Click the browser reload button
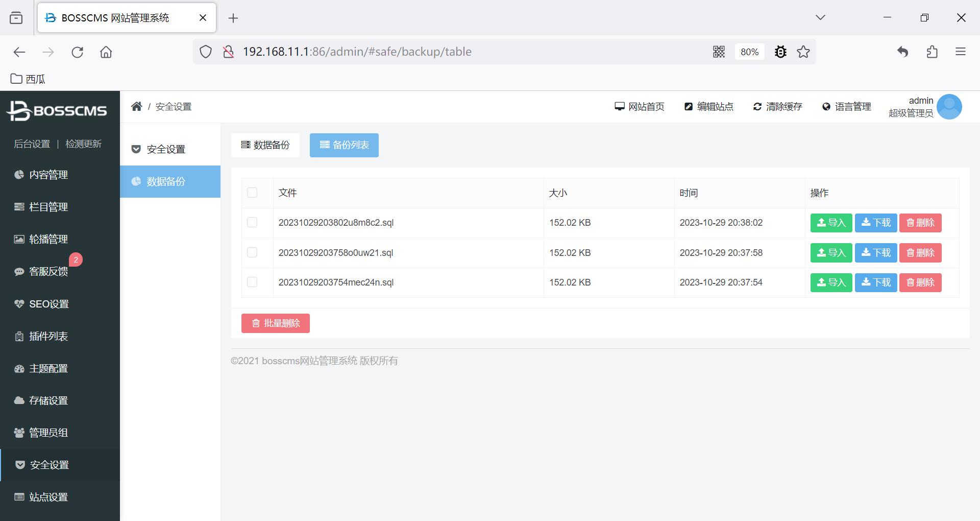 click(x=78, y=52)
